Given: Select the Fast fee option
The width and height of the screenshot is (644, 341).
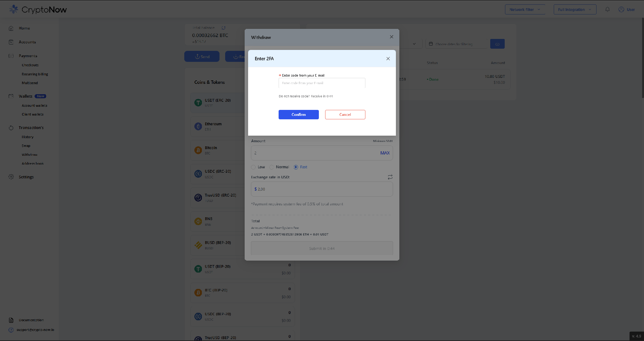Looking at the screenshot, I should [296, 167].
